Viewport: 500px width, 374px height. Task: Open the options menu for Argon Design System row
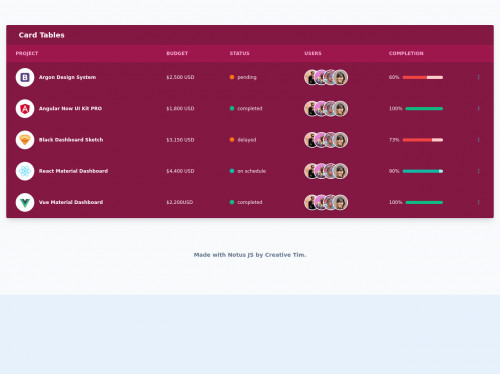coord(478,77)
